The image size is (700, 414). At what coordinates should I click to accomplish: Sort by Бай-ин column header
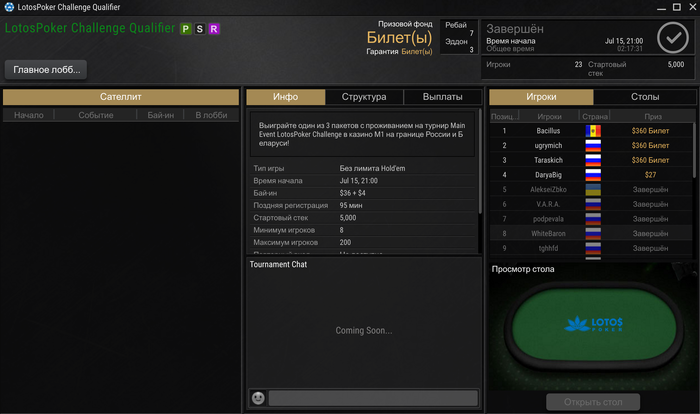point(161,115)
